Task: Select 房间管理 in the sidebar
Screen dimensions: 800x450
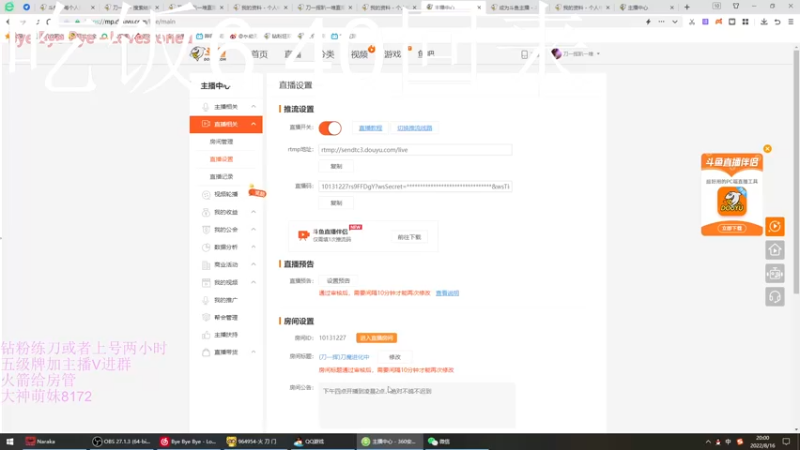Action: 221,142
